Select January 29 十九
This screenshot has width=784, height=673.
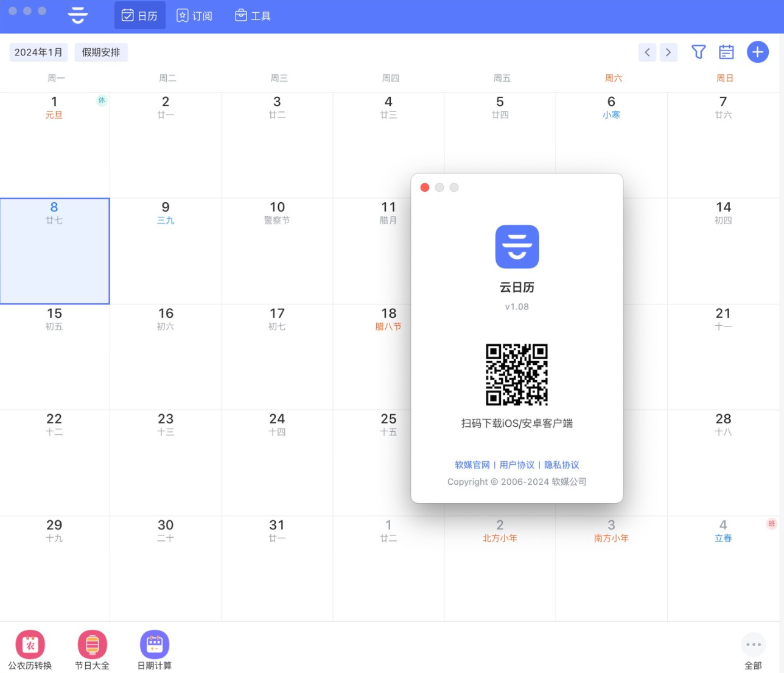[x=55, y=568]
